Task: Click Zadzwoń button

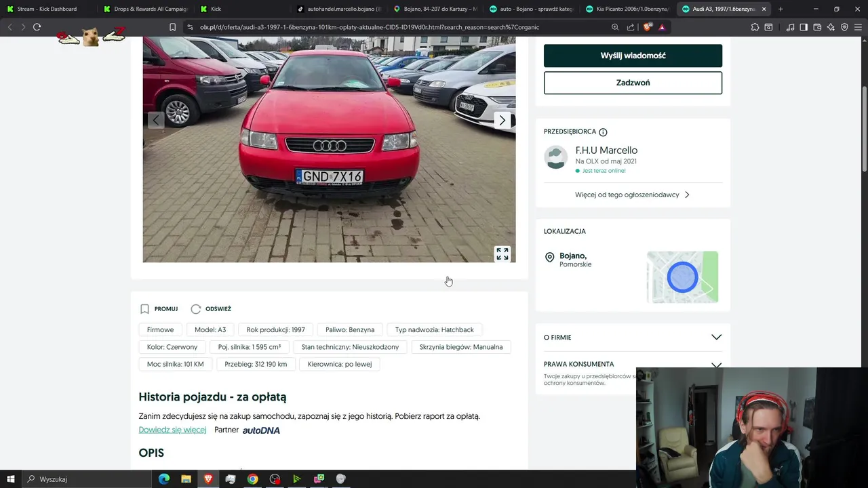Action: pyautogui.click(x=633, y=83)
